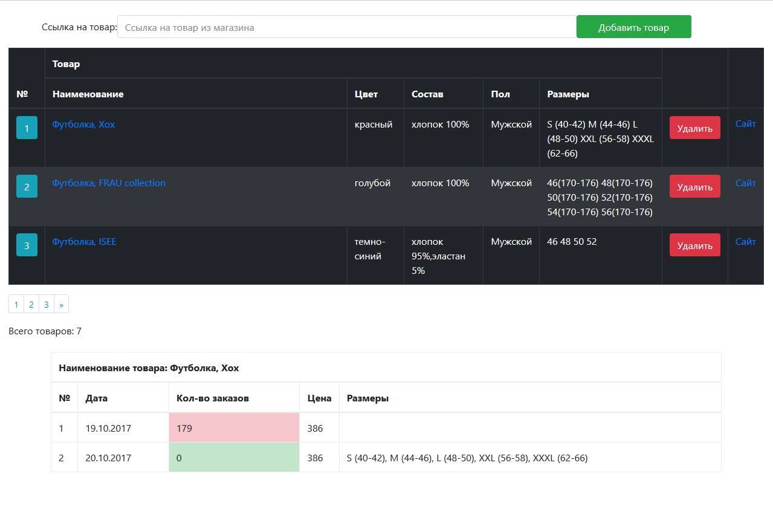
Task: Delete the FRAU collection row
Action: tap(694, 187)
